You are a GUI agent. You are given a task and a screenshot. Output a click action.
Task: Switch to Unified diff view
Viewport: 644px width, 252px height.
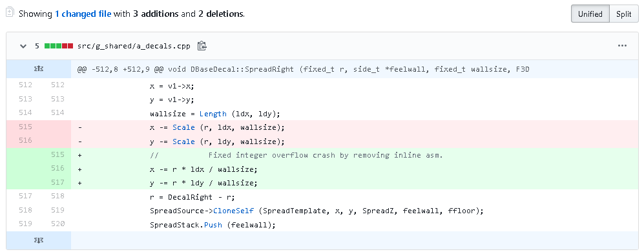(590, 14)
